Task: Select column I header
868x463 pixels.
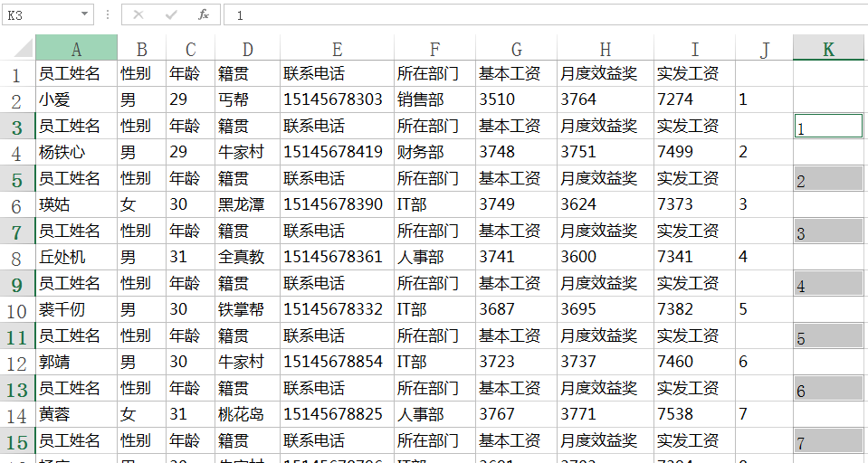Action: coord(695,48)
